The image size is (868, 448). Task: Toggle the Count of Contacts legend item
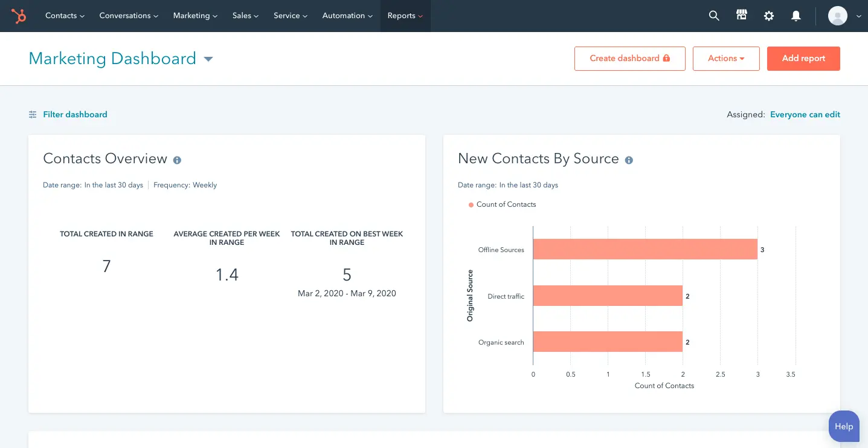(x=502, y=204)
